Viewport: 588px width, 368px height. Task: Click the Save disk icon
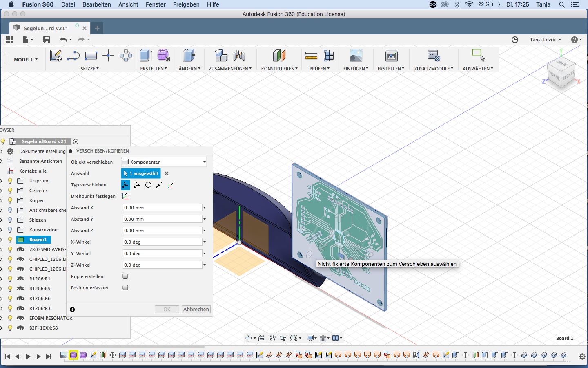(x=47, y=40)
